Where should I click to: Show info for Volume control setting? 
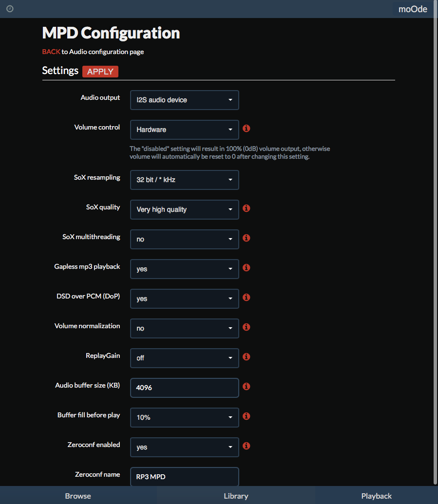[x=247, y=128]
